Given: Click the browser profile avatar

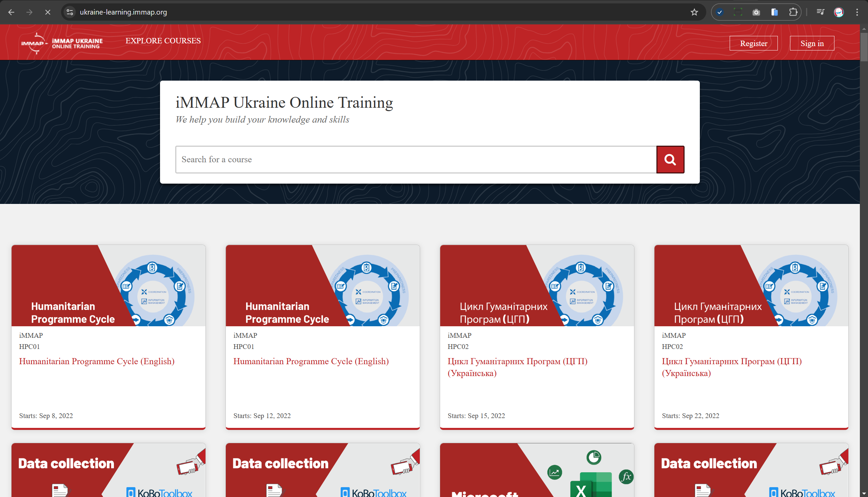Looking at the screenshot, I should [x=839, y=12].
